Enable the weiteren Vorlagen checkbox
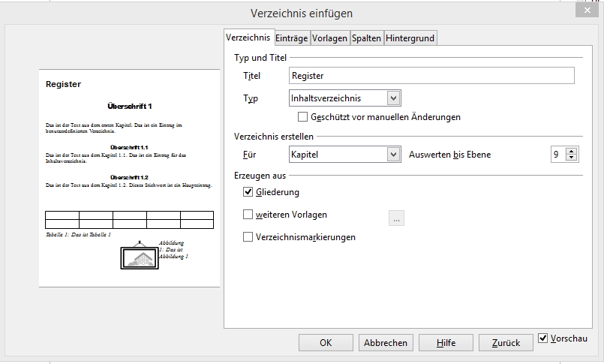The image size is (604, 364). pos(248,214)
